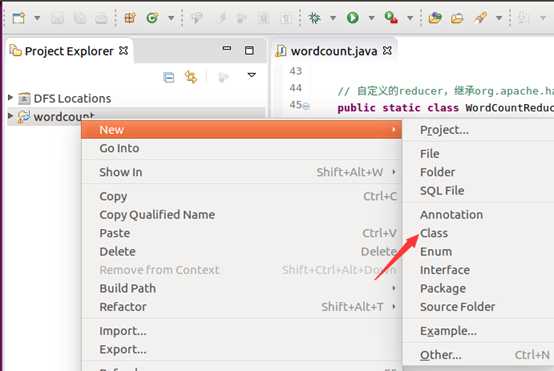The image size is (554, 371).
Task: Choose Copy in the context menu
Action: (x=241, y=196)
